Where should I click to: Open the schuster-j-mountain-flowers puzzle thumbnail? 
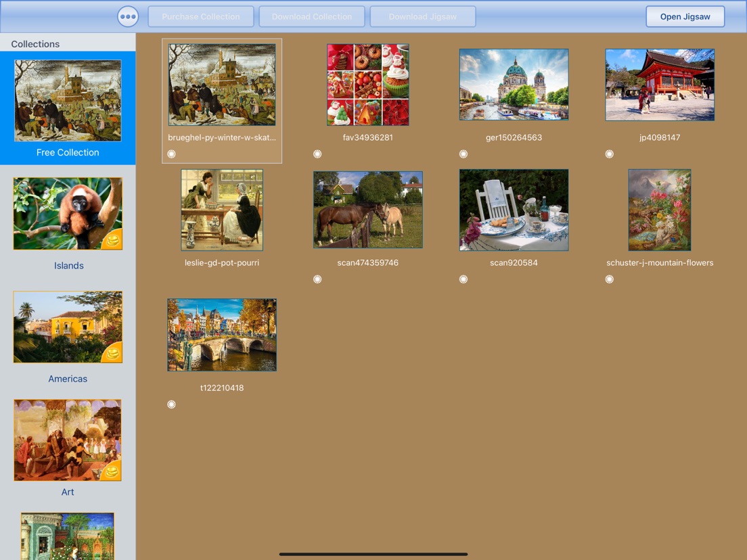[x=659, y=210]
